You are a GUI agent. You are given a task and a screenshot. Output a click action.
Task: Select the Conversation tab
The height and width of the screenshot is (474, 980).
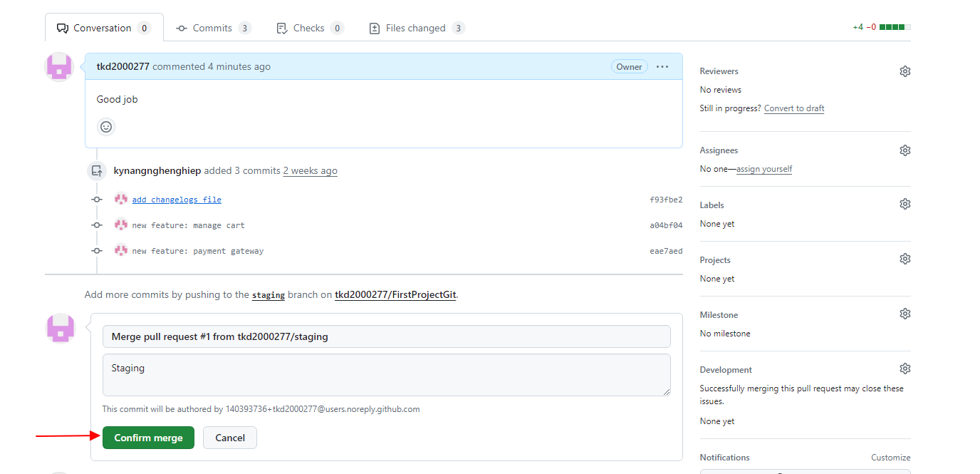click(x=103, y=29)
